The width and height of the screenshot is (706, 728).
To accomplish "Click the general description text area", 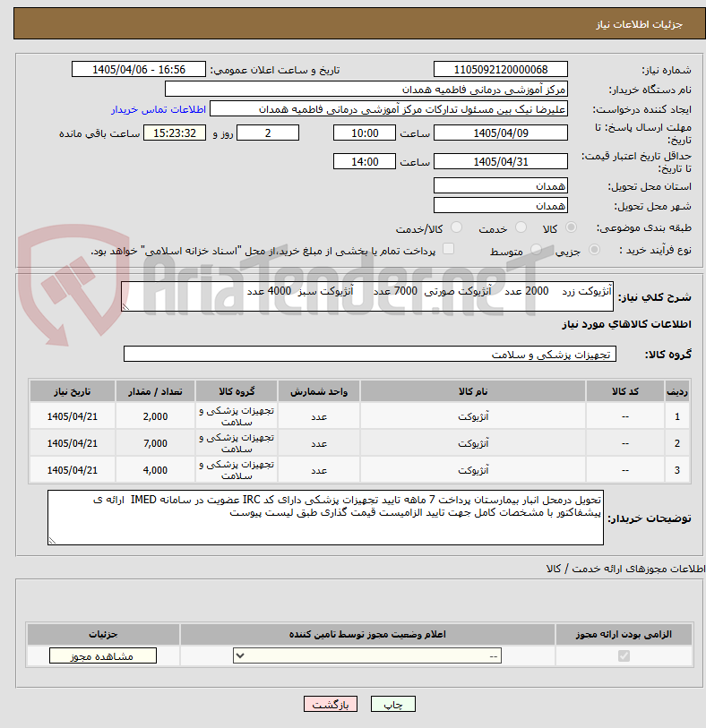I will [x=367, y=296].
